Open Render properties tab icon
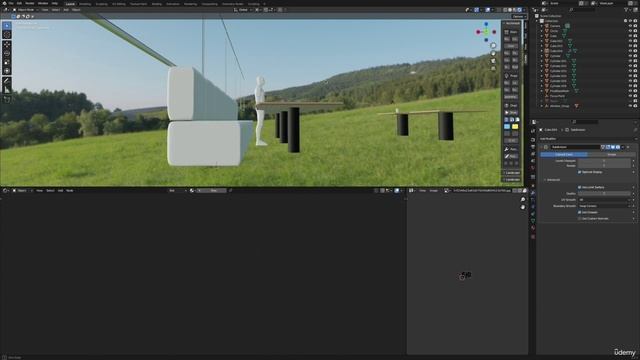640x360 pixels. 533,140
